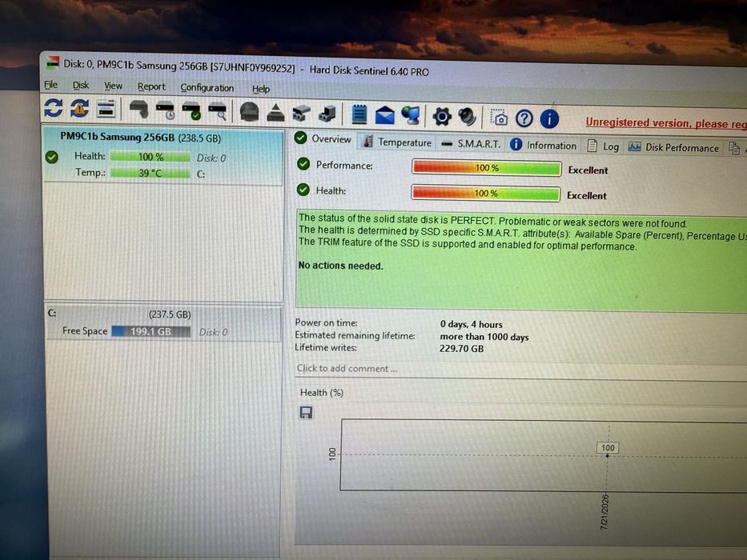This screenshot has height=560, width=747.
Task: Click the 7/21/2026 date on graph axis
Action: (605, 512)
